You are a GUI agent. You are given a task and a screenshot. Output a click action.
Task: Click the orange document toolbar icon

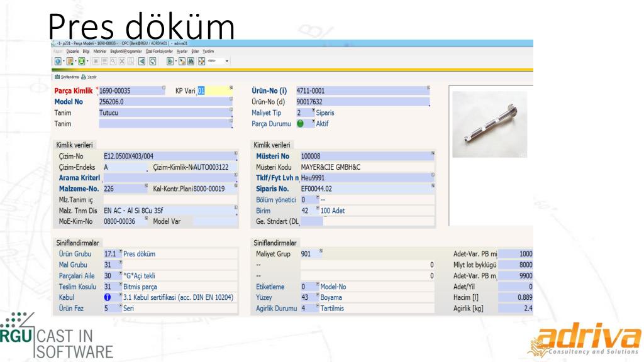70,61
